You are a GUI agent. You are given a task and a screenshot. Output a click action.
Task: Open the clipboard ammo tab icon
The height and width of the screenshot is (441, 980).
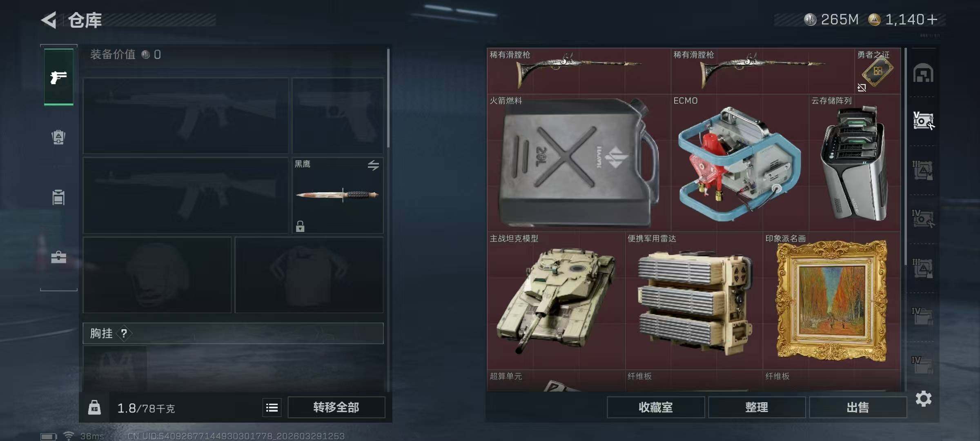click(x=58, y=197)
